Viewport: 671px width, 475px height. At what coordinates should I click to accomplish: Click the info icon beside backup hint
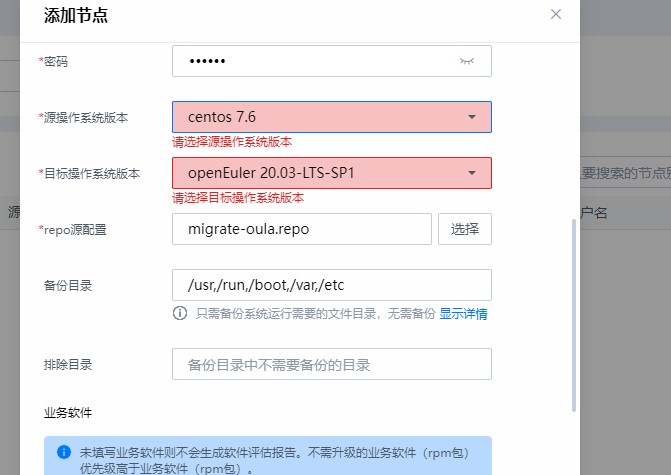pos(180,313)
